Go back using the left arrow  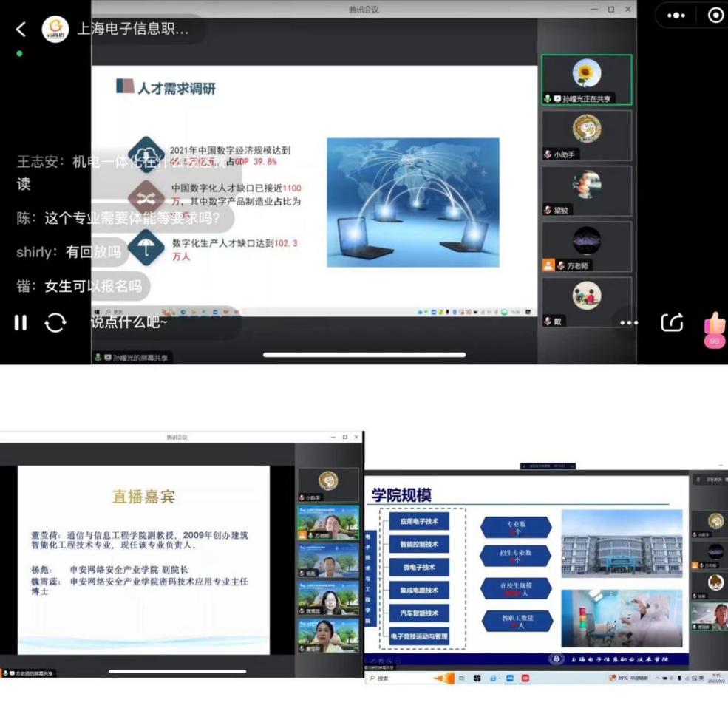pyautogui.click(x=21, y=29)
